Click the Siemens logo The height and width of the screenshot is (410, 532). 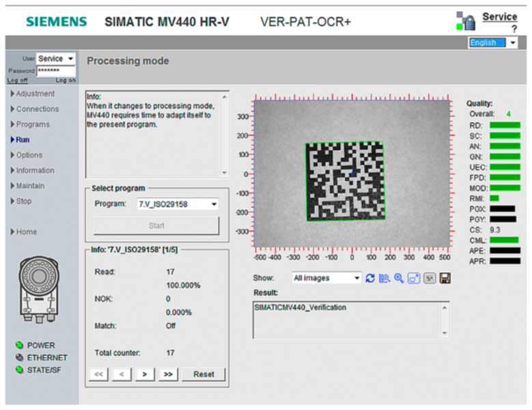click(x=57, y=22)
